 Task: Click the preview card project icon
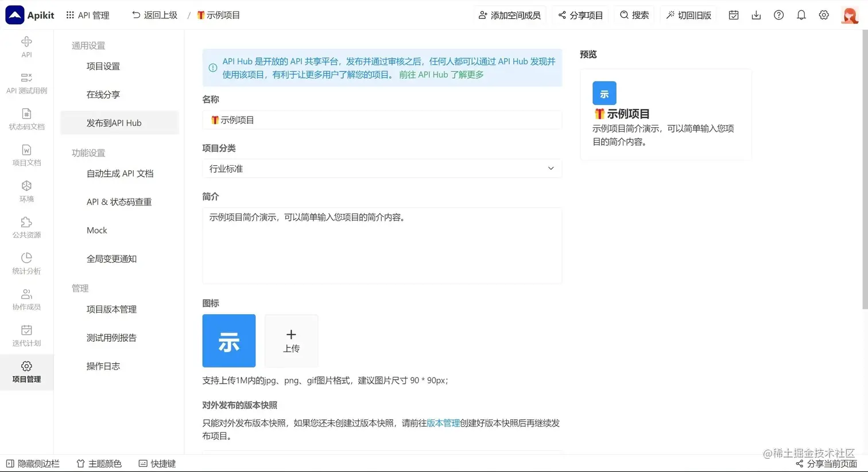point(604,93)
